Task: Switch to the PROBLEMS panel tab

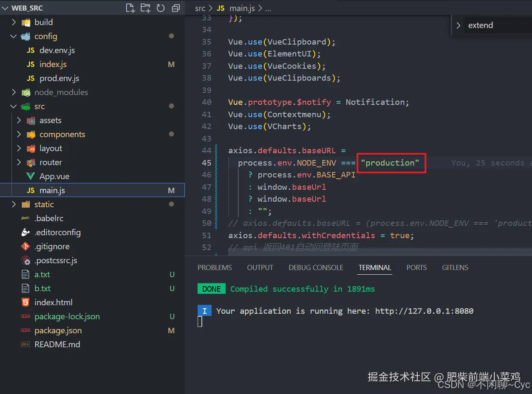Action: [x=215, y=267]
